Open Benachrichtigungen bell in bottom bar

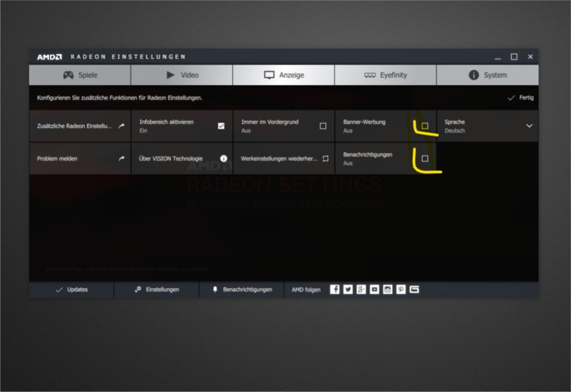[242, 290]
